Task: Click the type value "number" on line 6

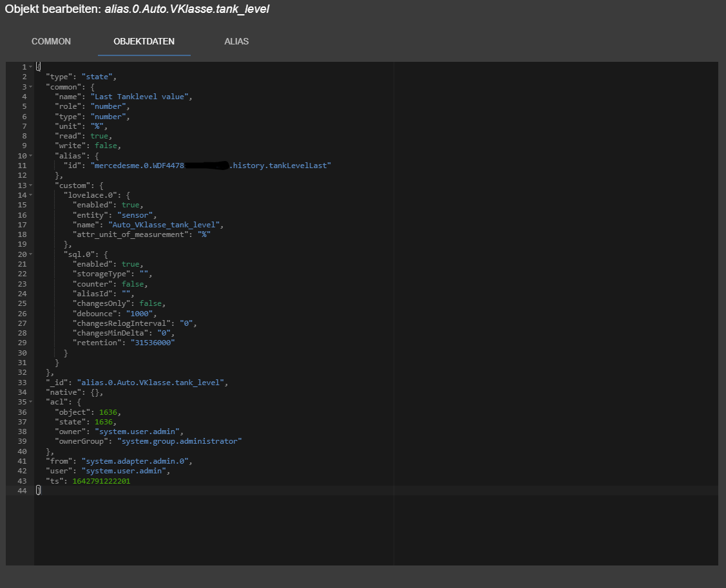Action: (108, 116)
